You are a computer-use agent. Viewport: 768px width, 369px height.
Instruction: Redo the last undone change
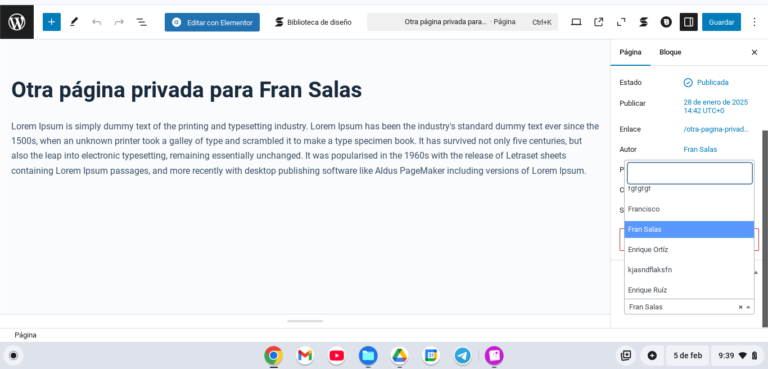coord(119,22)
